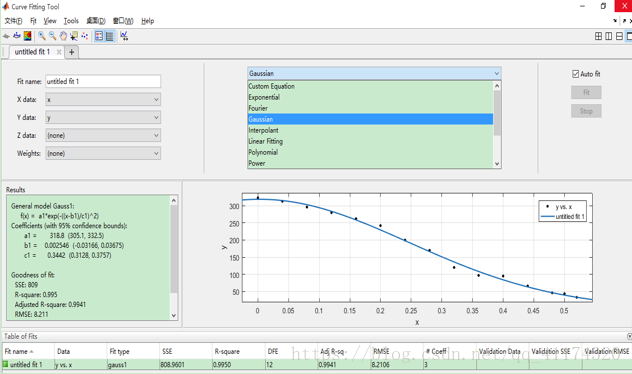
Task: Click Results panel scroll down arrow
Action: [x=174, y=316]
